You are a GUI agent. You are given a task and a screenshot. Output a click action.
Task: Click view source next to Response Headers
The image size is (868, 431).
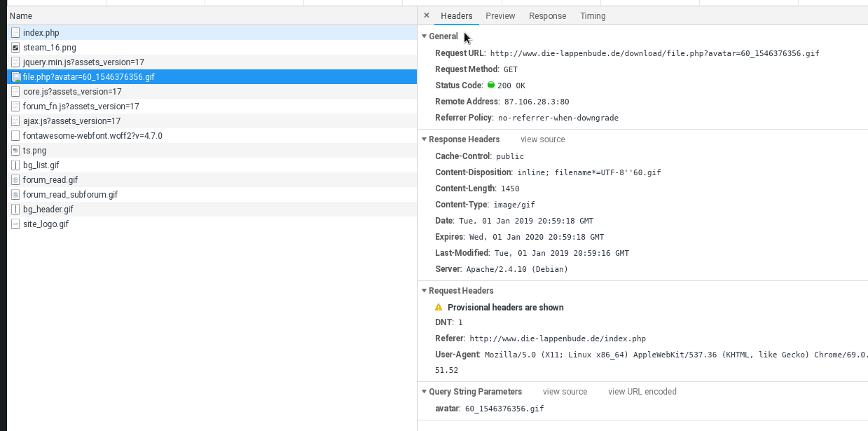[x=542, y=139]
